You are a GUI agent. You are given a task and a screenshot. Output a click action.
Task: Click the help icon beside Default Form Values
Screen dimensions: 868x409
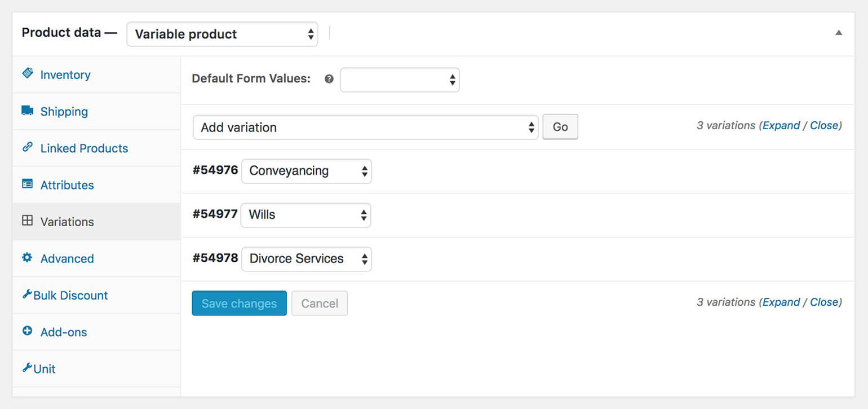click(329, 79)
